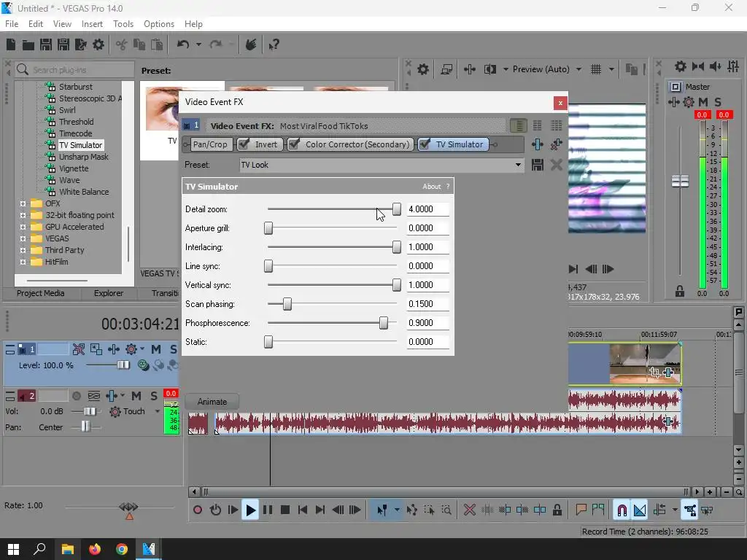Select White Balance in plug-in list

(x=84, y=192)
